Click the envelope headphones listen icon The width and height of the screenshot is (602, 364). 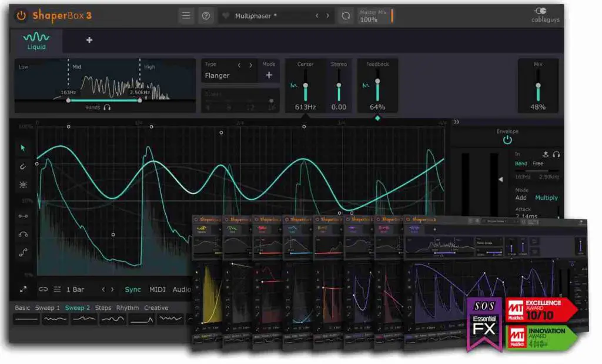[556, 154]
